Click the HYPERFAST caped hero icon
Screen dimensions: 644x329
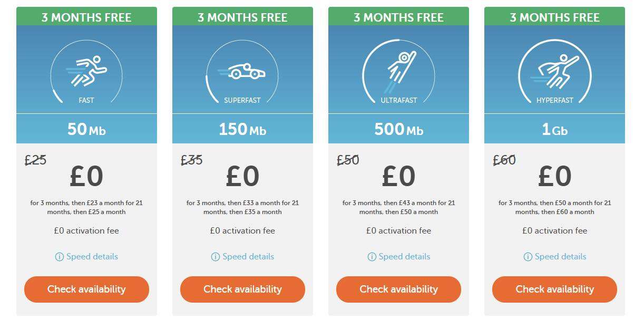click(x=554, y=71)
